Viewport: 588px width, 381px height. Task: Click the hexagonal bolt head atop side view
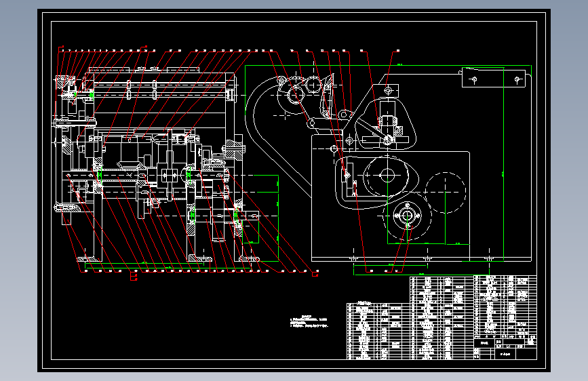pos(388,90)
